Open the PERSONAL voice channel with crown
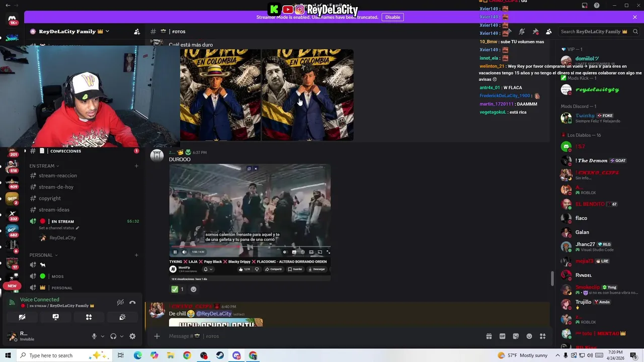This screenshot has height=362, width=644. (61, 288)
